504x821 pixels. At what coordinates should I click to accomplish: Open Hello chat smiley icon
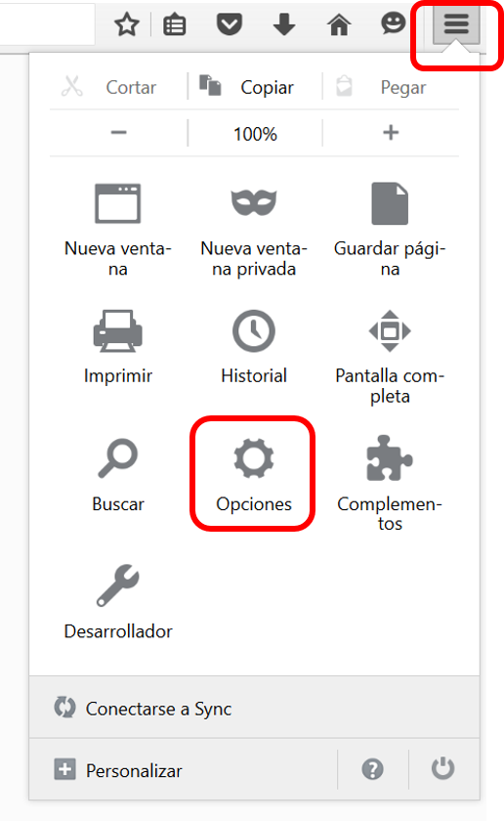click(393, 23)
